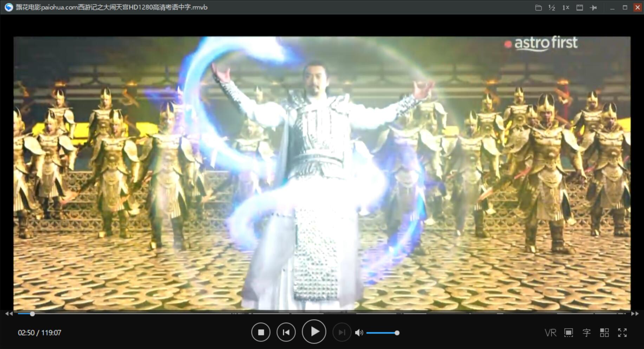Go to the previous video
The width and height of the screenshot is (644, 349).
tap(286, 332)
